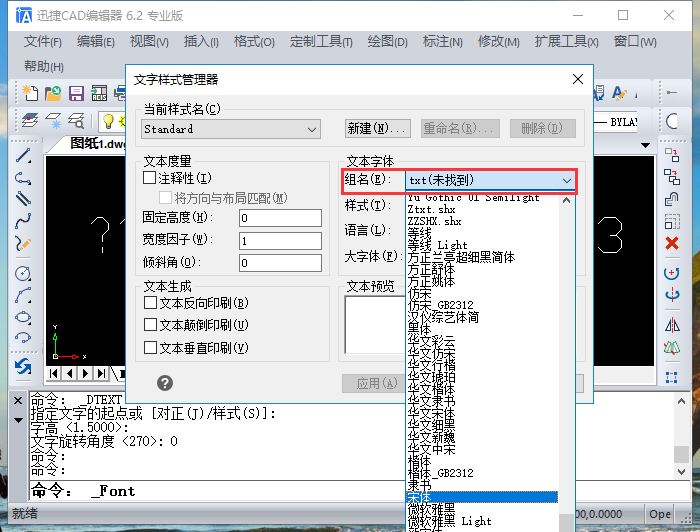Toggle 文本反向印刷(B) checkbox

150,303
